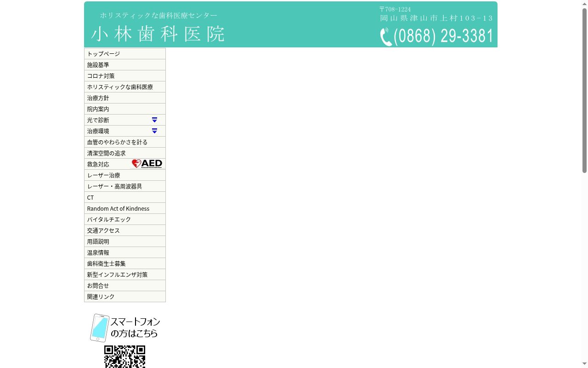Image resolution: width=588 pixels, height=368 pixels.
Task: Open 施設基準 menu item
Action: point(125,65)
